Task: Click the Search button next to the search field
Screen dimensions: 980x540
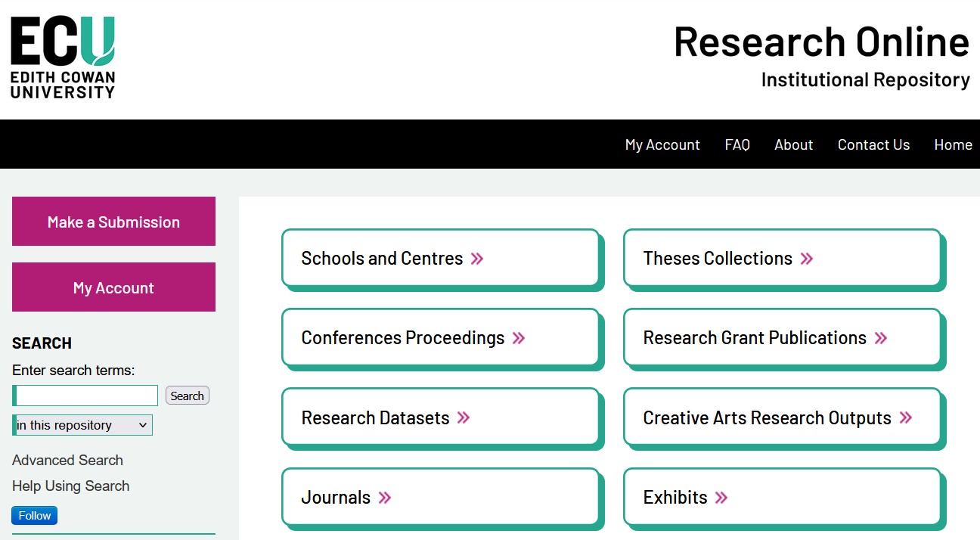Action: (188, 396)
